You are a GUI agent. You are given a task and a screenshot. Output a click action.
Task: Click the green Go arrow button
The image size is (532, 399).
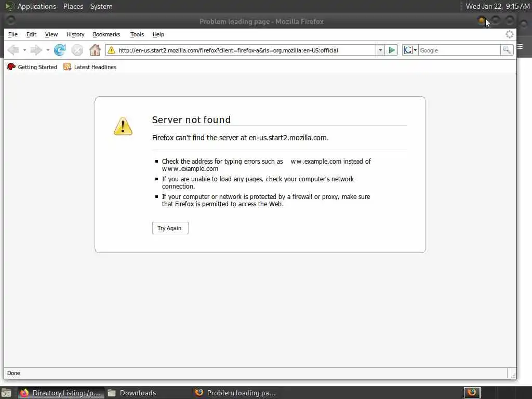pos(392,50)
